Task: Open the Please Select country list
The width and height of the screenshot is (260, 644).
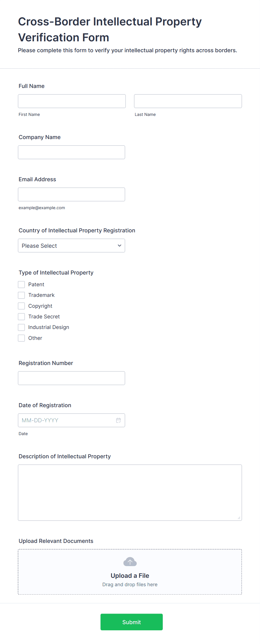Action: coord(72,245)
